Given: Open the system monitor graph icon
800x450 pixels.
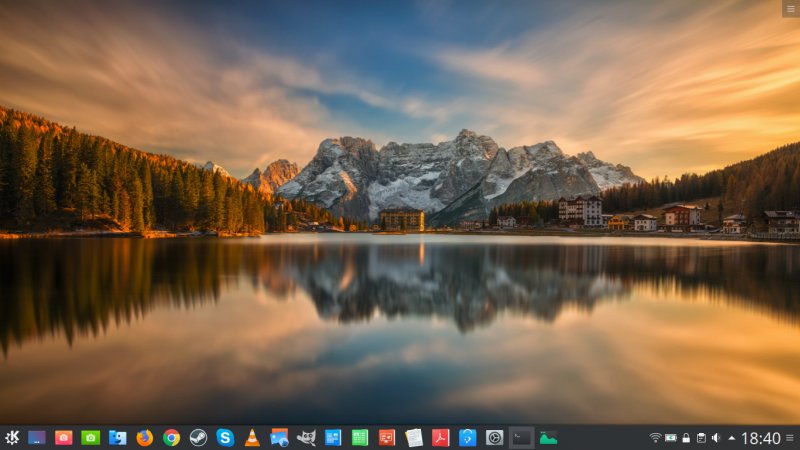Looking at the screenshot, I should 548,437.
